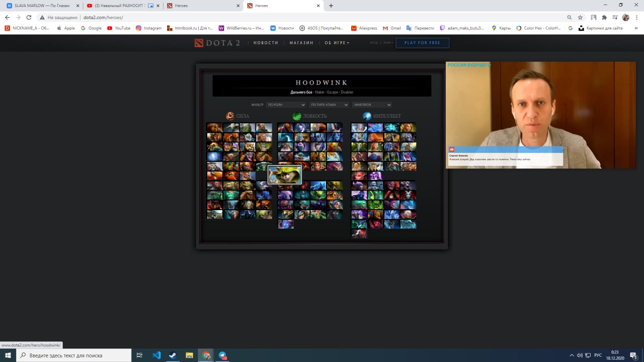Open the 'Магазин' navigation item
Screen dimensions: 644x362
click(301, 43)
